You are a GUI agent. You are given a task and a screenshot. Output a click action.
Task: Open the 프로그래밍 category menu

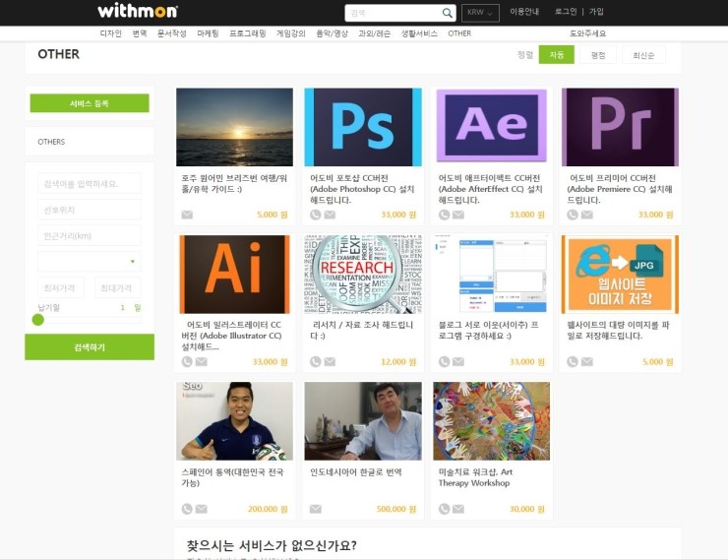point(248,33)
